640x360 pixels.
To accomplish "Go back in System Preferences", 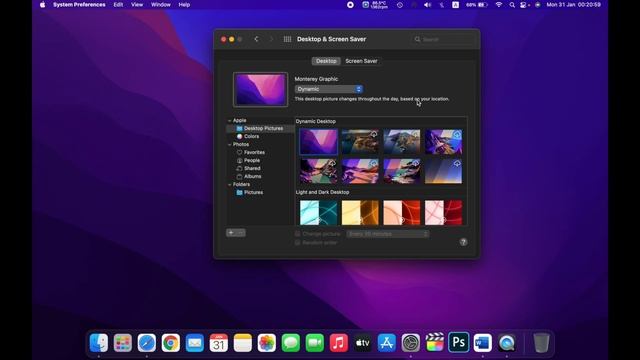I will click(256, 39).
